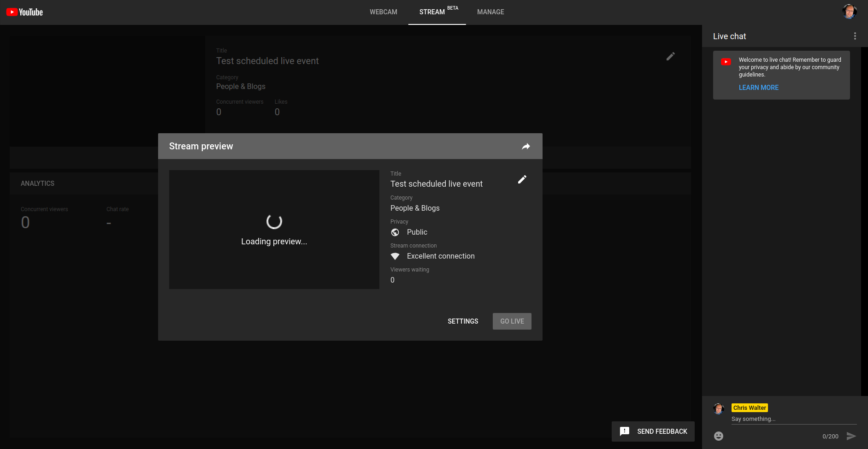Click the stream connection signal icon
The image size is (868, 449).
(395, 256)
